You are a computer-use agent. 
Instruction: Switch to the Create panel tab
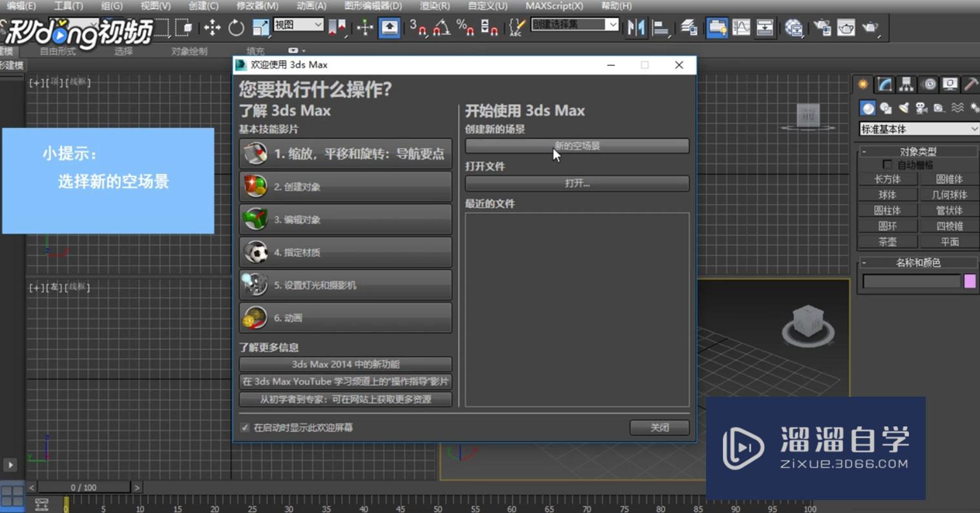tap(862, 84)
